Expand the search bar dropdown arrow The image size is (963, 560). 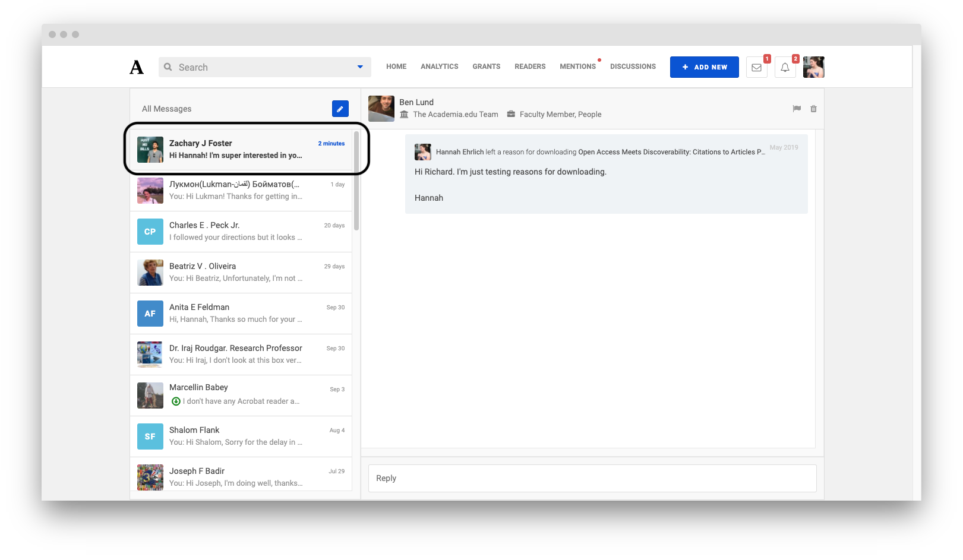tap(359, 67)
